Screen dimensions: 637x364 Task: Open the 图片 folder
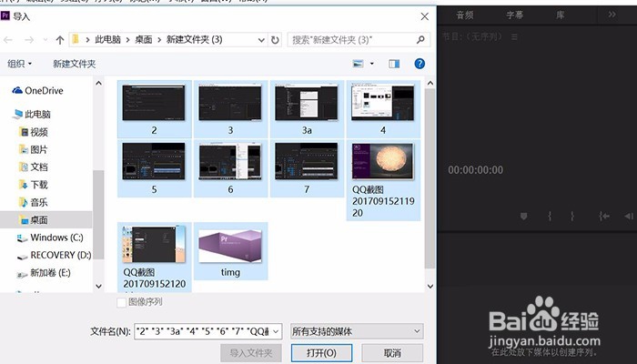(34, 149)
